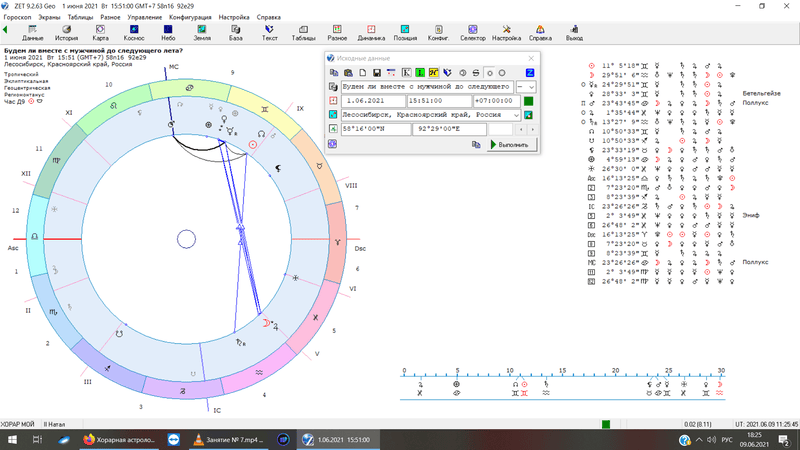This screenshot has width=800, height=450.
Task: Click the Космос toolbar icon
Action: (x=134, y=32)
